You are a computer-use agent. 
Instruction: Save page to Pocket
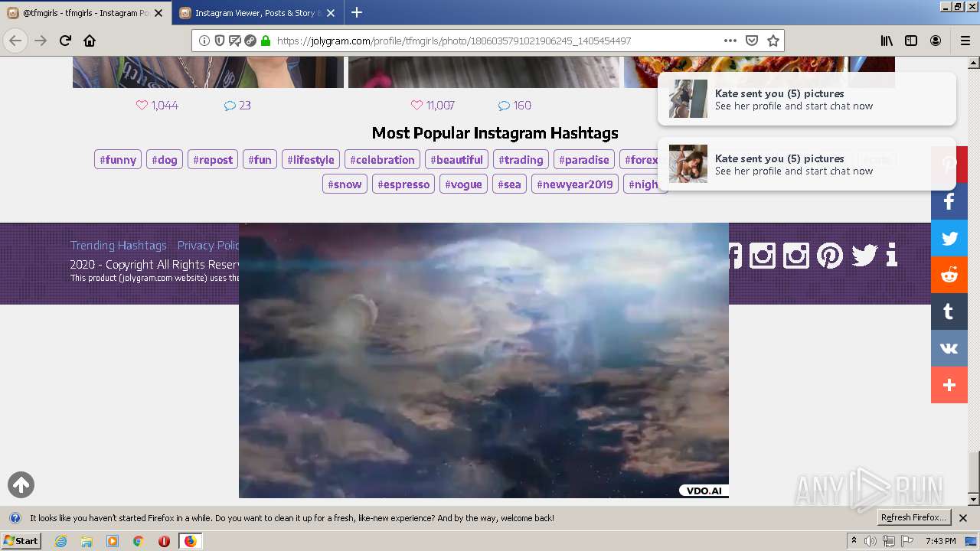click(x=752, y=41)
